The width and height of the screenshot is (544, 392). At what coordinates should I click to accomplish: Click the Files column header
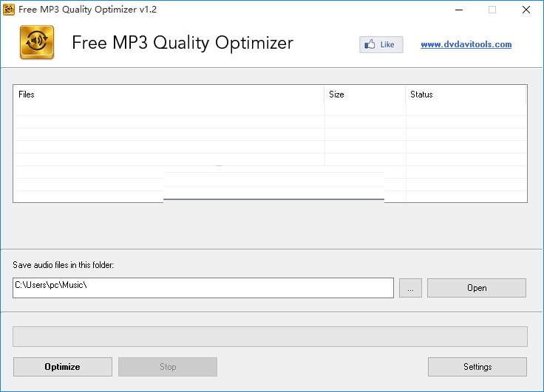pyautogui.click(x=169, y=94)
